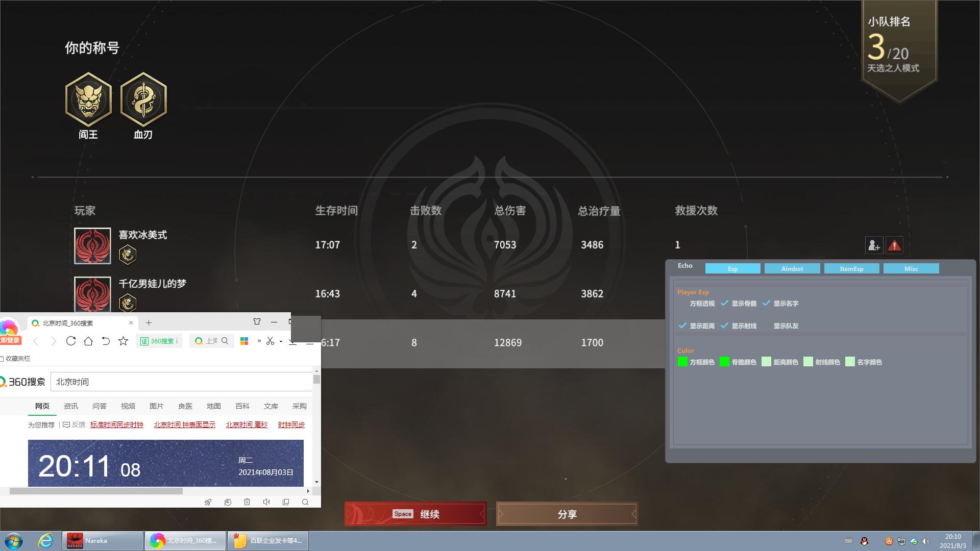Select the 问答 search tab
The image size is (980, 551).
[100, 406]
